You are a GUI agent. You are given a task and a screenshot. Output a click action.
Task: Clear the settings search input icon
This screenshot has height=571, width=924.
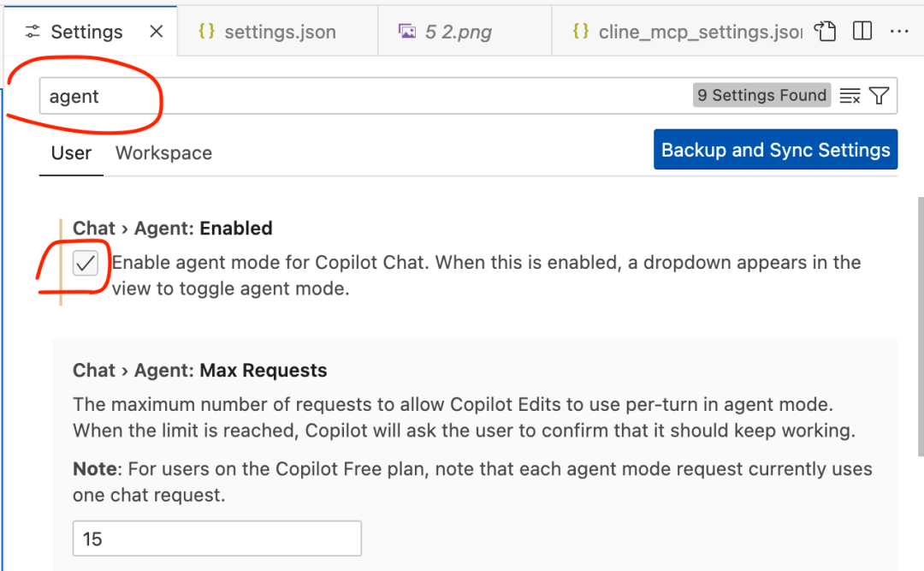850,96
